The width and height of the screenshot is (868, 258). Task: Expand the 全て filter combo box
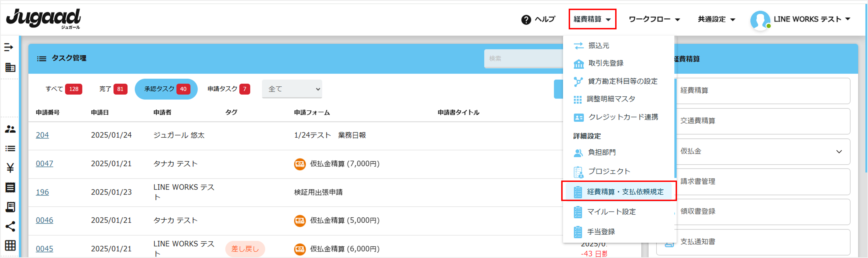292,89
